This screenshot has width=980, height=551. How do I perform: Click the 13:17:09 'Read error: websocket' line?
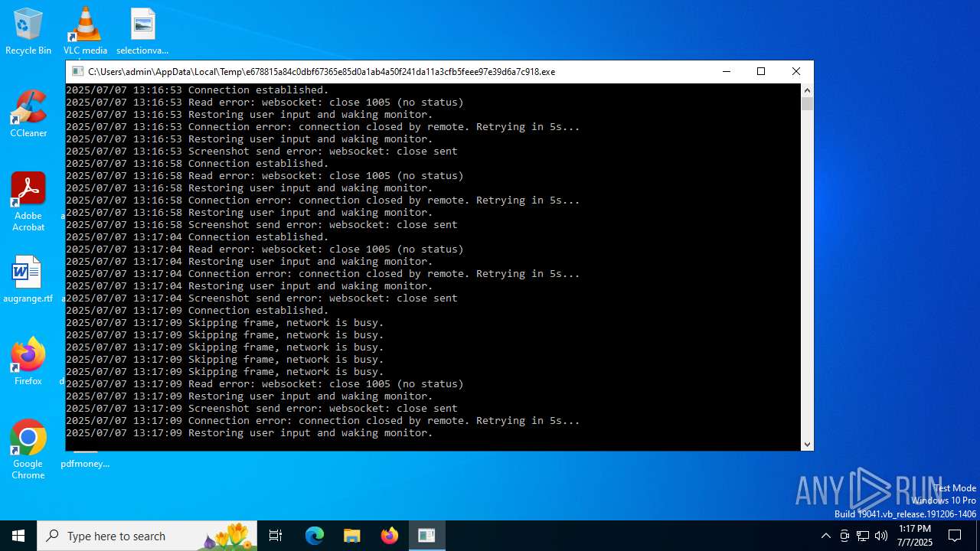[x=265, y=383]
